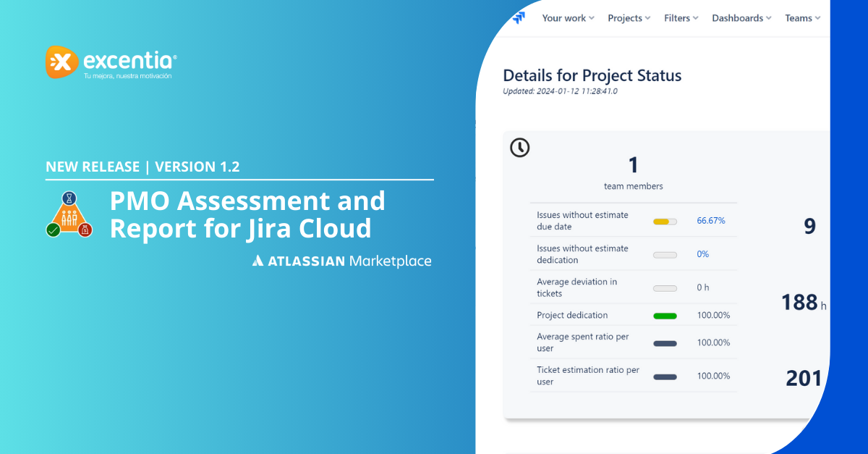
Task: Open the Dashboards dropdown menu
Action: coord(741,18)
